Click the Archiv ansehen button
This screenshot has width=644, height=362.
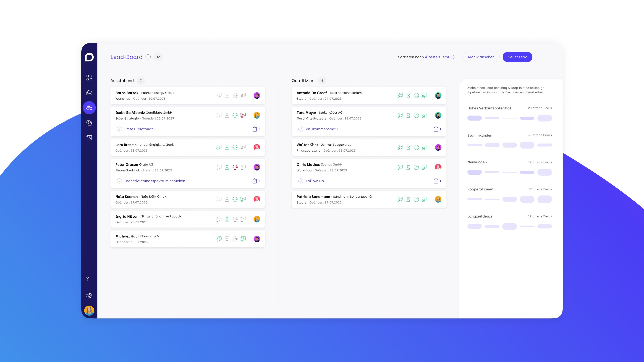click(481, 57)
